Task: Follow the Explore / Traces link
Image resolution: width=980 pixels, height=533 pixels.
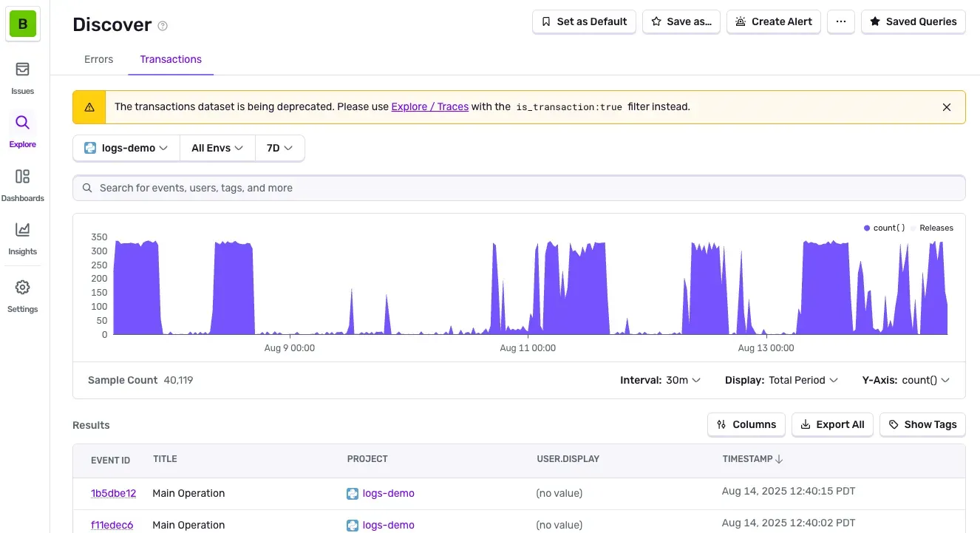Action: pyautogui.click(x=429, y=106)
